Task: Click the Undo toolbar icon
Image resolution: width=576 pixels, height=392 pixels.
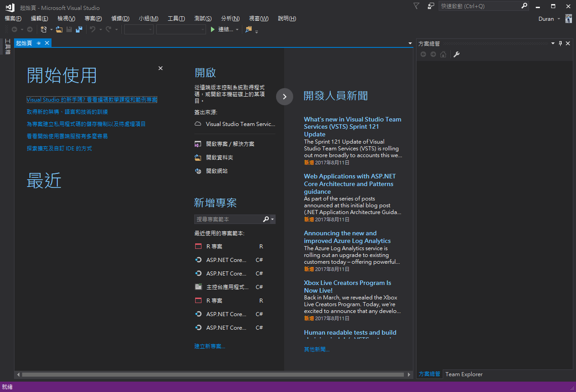Action: [x=92, y=29]
